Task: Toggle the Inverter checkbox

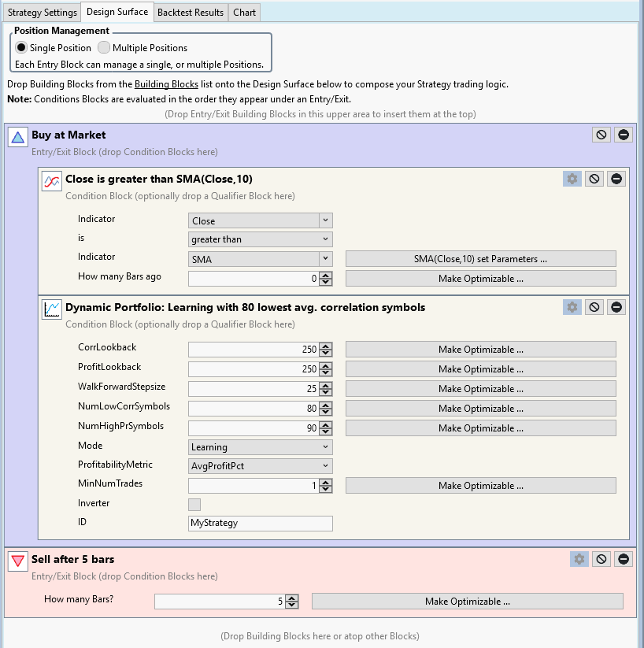Action: pos(194,504)
